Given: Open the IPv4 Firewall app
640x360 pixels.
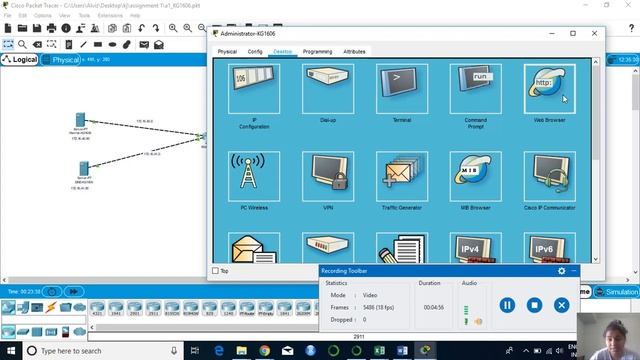Looking at the screenshot, I should [476, 248].
